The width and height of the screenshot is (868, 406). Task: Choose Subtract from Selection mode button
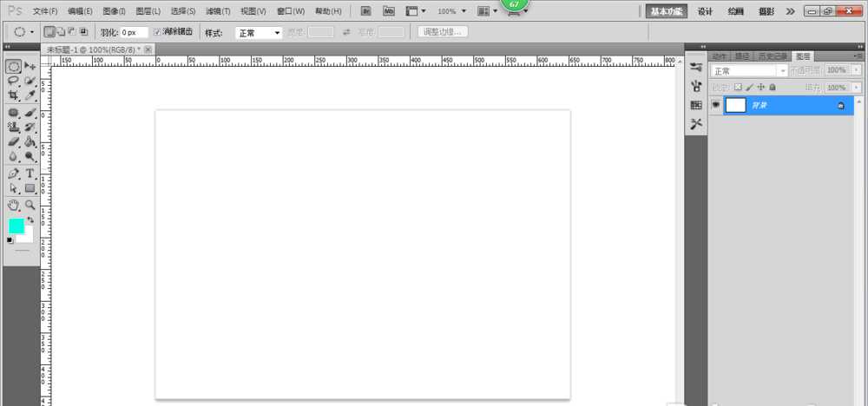(72, 32)
